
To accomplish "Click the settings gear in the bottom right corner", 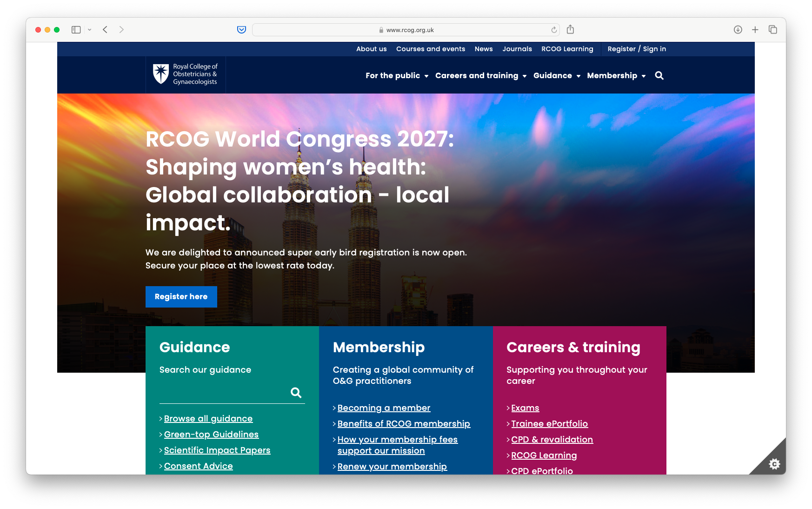I will 775,464.
